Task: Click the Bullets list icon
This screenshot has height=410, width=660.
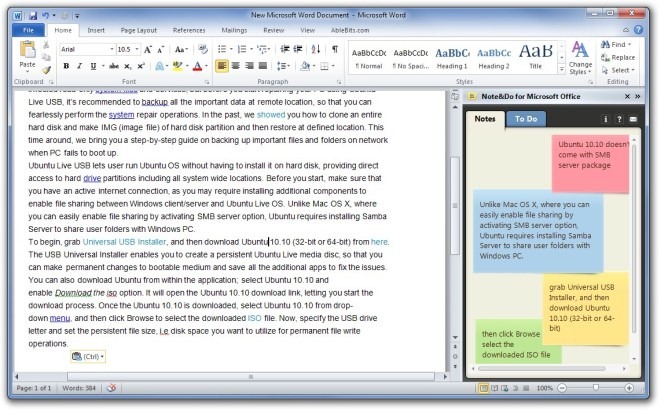Action: [222, 50]
